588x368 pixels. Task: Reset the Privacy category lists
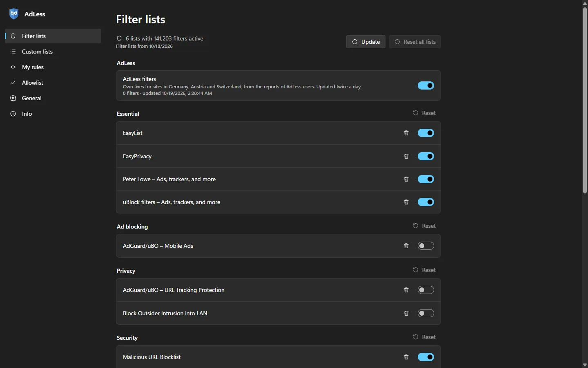425,270
